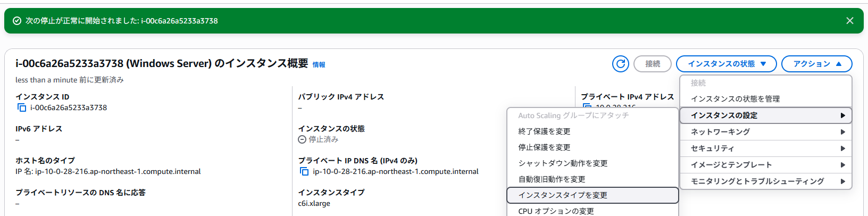This screenshot has width=868, height=216.
Task: Select 停止保護を変更 option
Action: (592, 147)
